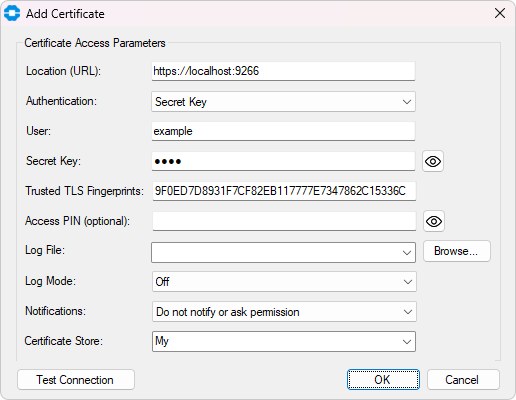Screen dimensions: 516x400
Task: Click the Browse... button
Action: click(457, 251)
